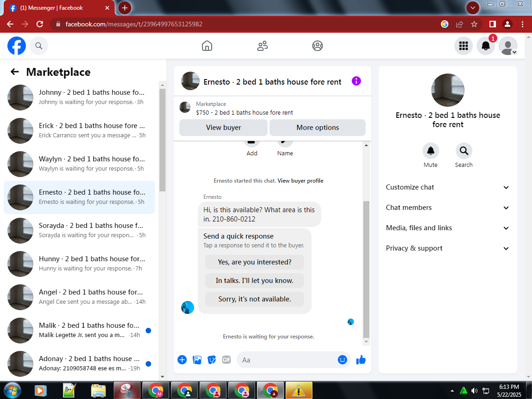Go back with the browser back arrow
Image resolution: width=532 pixels, height=399 pixels.
coord(10,24)
